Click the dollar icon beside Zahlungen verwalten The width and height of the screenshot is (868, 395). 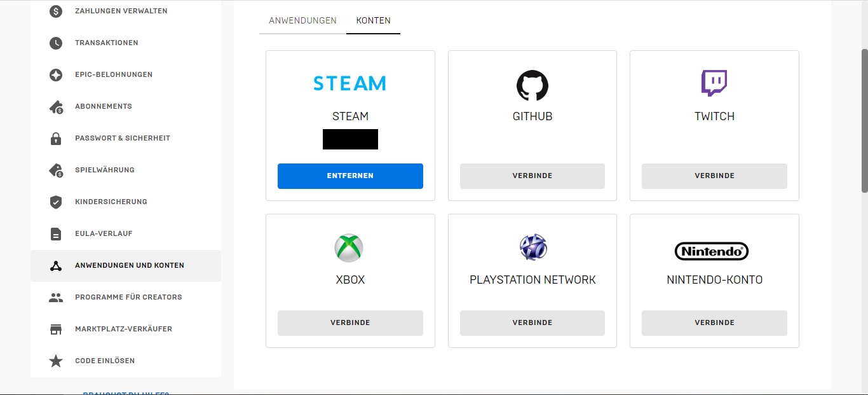56,11
